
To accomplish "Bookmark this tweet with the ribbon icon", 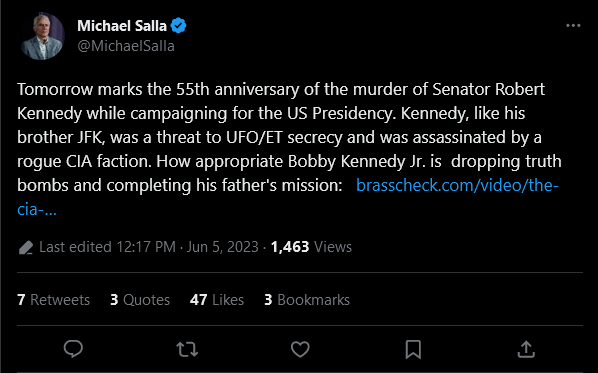I will [x=413, y=349].
